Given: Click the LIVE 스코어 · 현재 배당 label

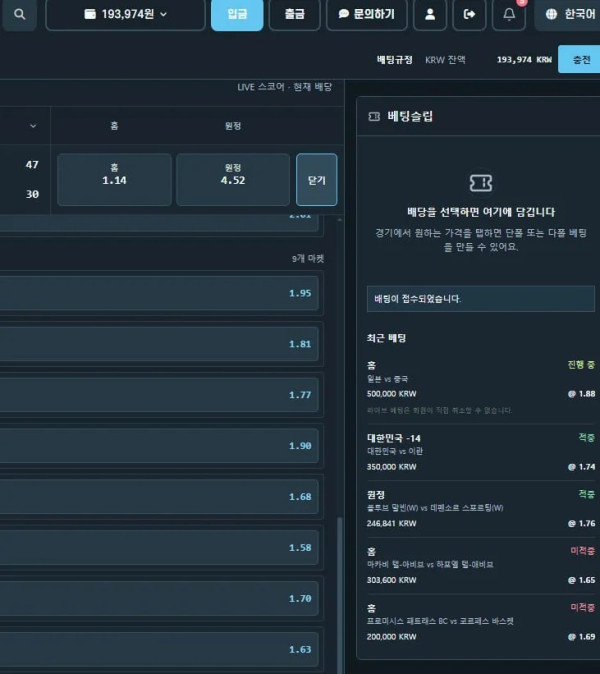Looking at the screenshot, I should [x=285, y=87].
